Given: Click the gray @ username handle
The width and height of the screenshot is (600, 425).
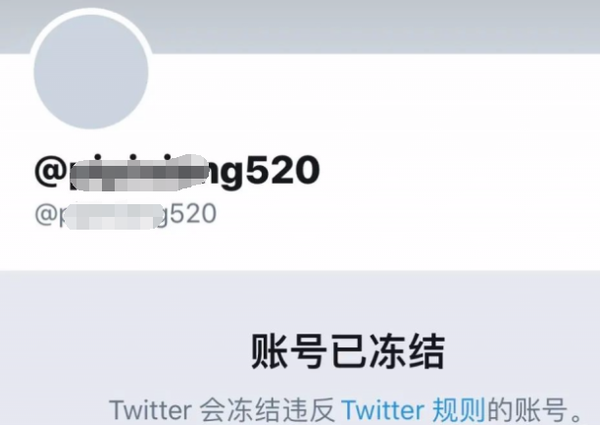Looking at the screenshot, I should (x=126, y=215).
